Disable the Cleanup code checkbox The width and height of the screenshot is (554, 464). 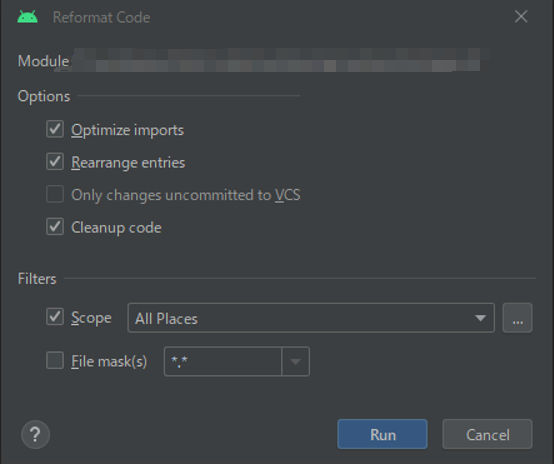55,227
